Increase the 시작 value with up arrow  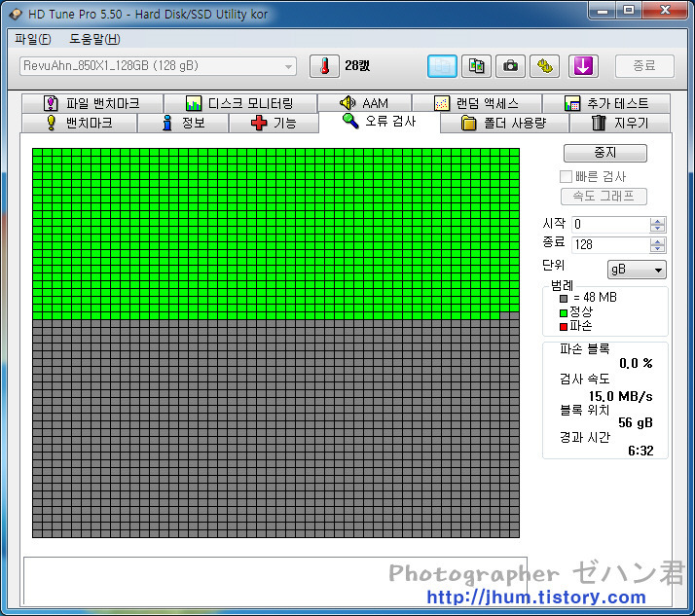click(658, 221)
